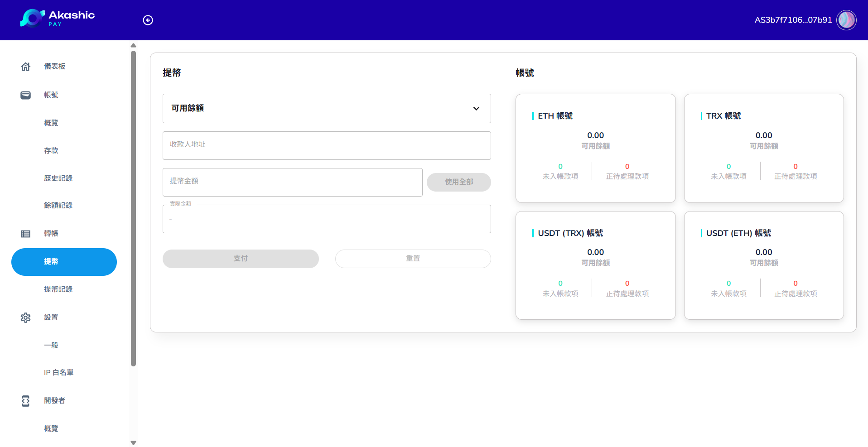
Task: Click the 重置 reset button
Action: tap(413, 259)
